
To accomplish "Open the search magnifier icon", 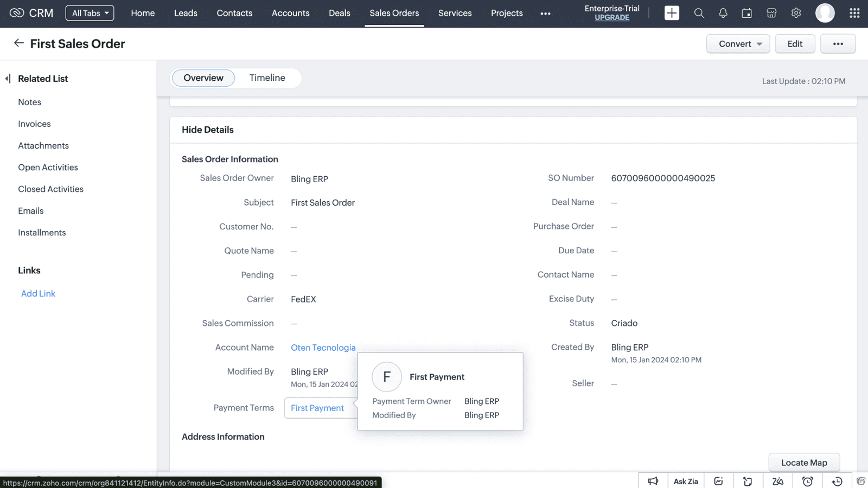I will (699, 13).
